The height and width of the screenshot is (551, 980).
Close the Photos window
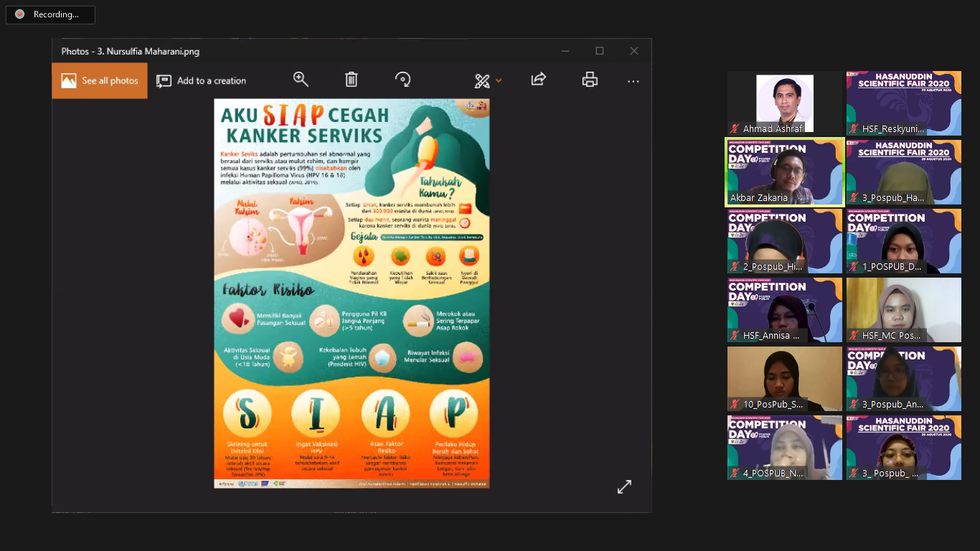pos(634,51)
